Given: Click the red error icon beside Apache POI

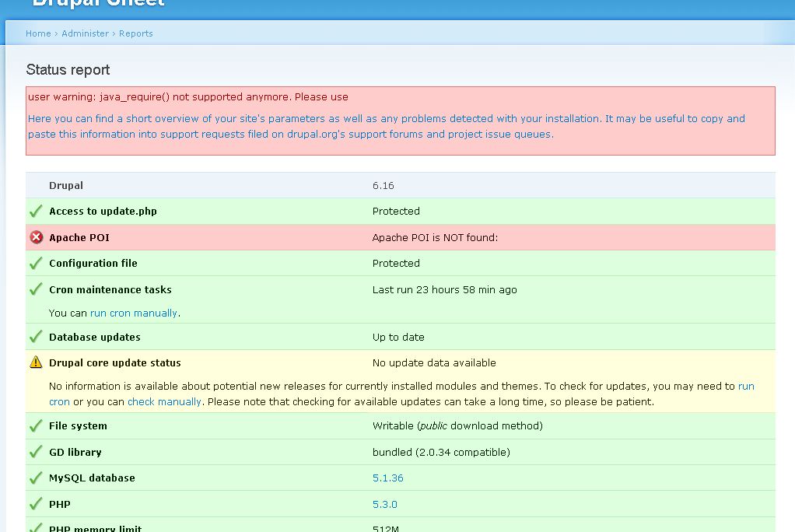Looking at the screenshot, I should coord(36,237).
